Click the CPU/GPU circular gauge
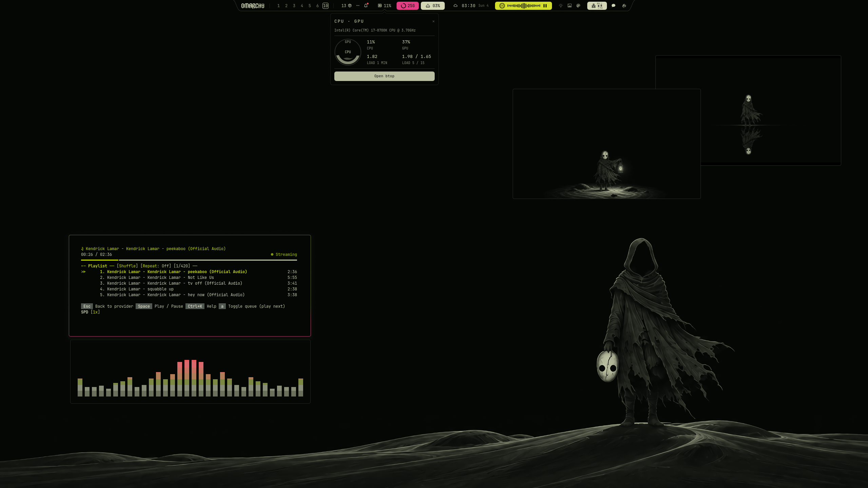Screen dimensions: 868x488 348,52
